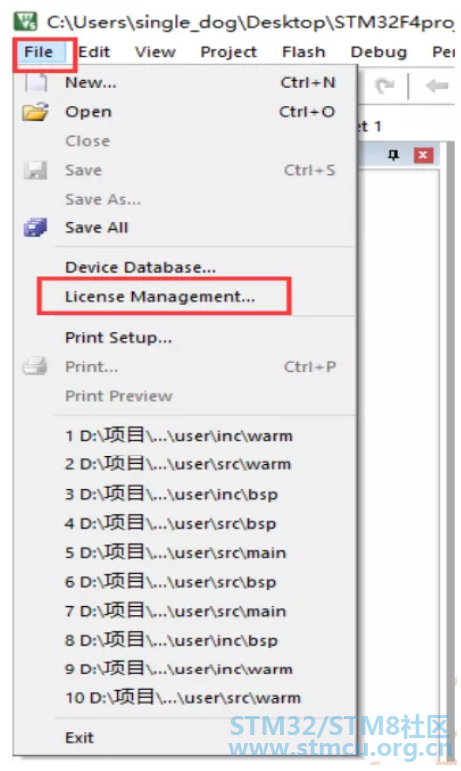Image resolution: width=461 pixels, height=771 pixels.
Task: Select License Management menu entry
Action: [160, 297]
